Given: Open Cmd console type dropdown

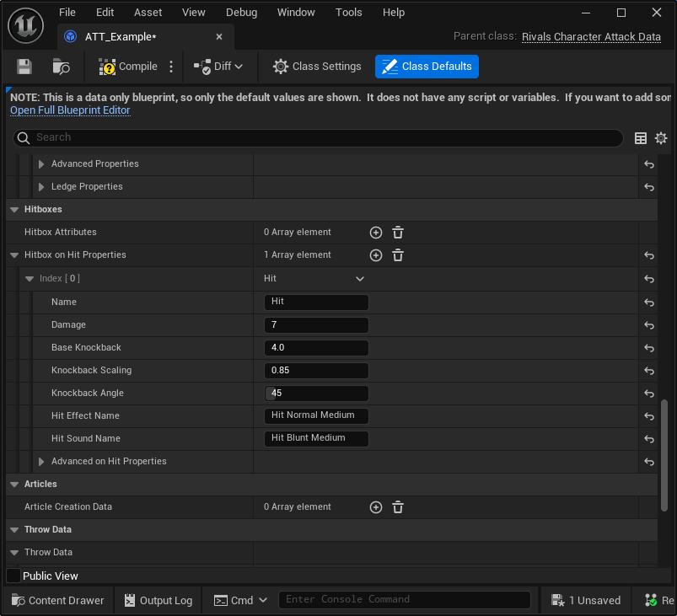Looking at the screenshot, I should click(x=241, y=601).
